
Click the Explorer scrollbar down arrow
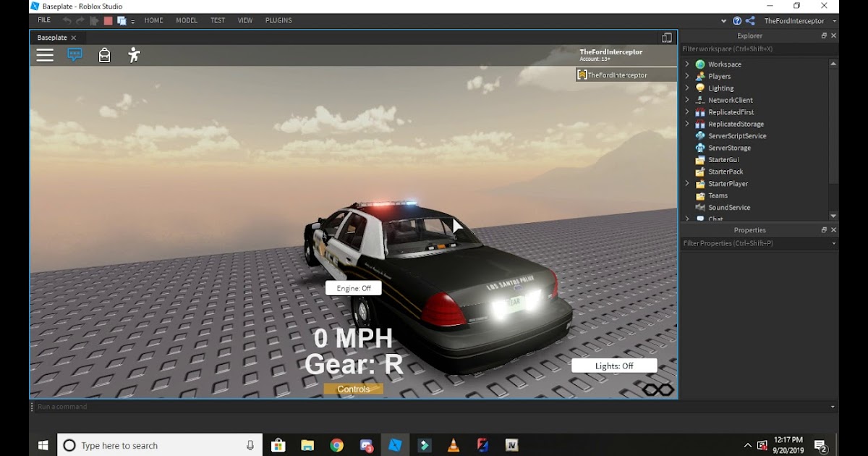click(x=833, y=216)
